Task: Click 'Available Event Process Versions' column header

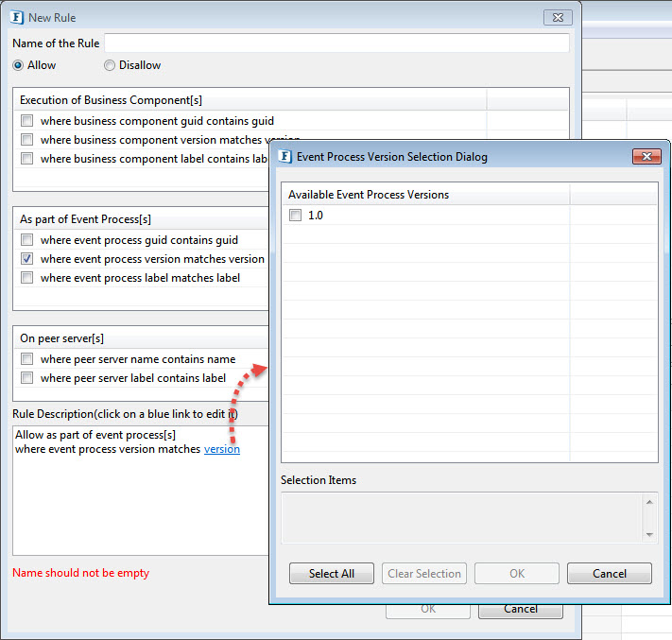Action: (426, 195)
